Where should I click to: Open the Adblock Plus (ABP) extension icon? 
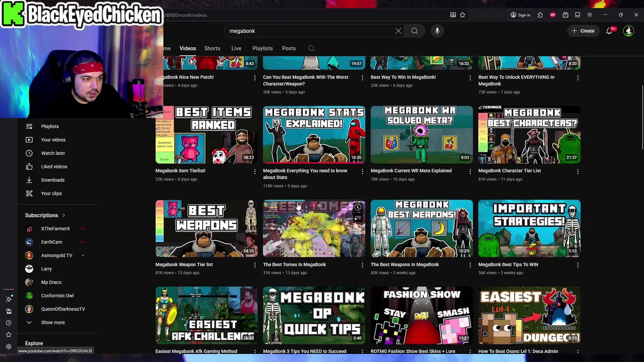pyautogui.click(x=553, y=15)
